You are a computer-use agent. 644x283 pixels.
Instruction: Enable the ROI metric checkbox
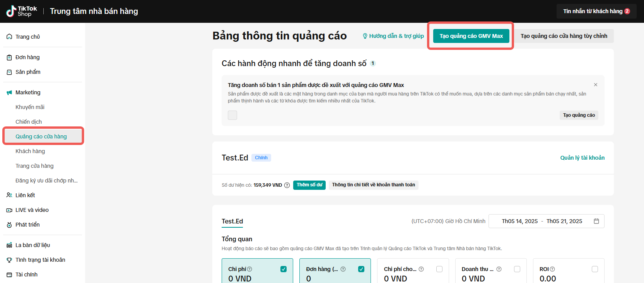point(594,269)
